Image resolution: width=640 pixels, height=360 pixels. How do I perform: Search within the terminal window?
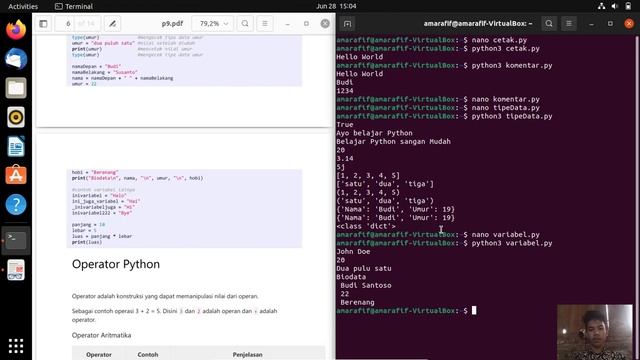(549, 24)
